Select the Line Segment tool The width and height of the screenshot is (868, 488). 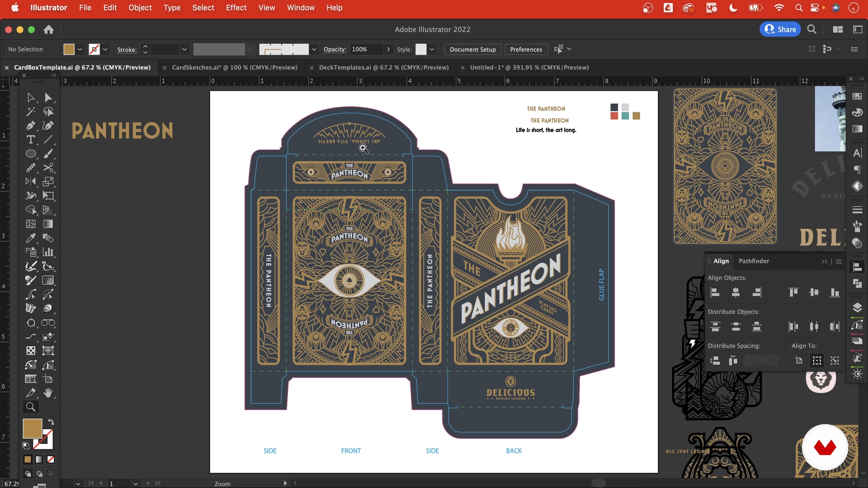pos(48,139)
